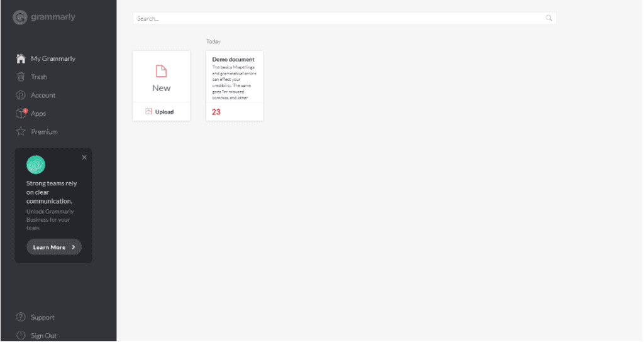Click the chevron arrow on Learn More button

[x=74, y=247]
